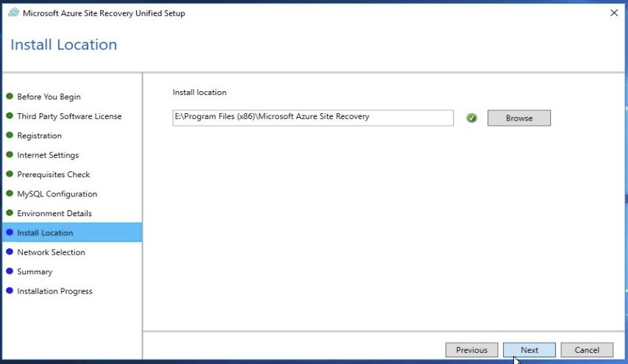Viewport: 628px width, 364px height.
Task: Go back with the Previous button
Action: tap(471, 349)
